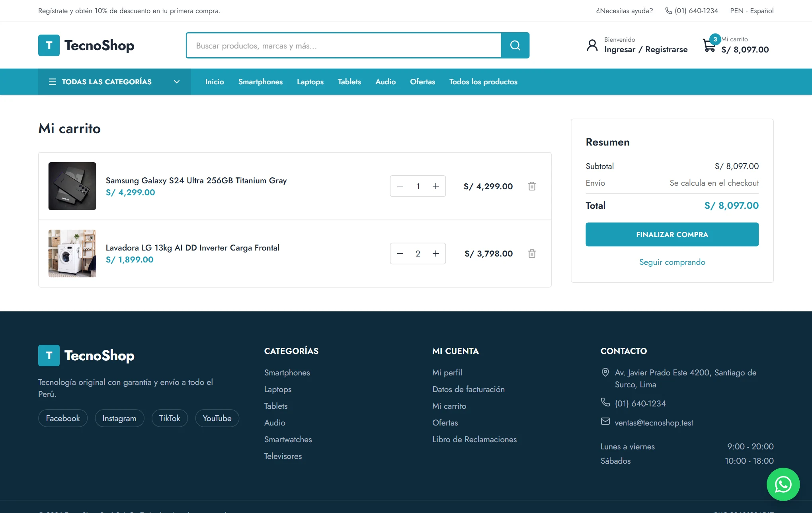
Task: Focus the product search field
Action: [344, 45]
